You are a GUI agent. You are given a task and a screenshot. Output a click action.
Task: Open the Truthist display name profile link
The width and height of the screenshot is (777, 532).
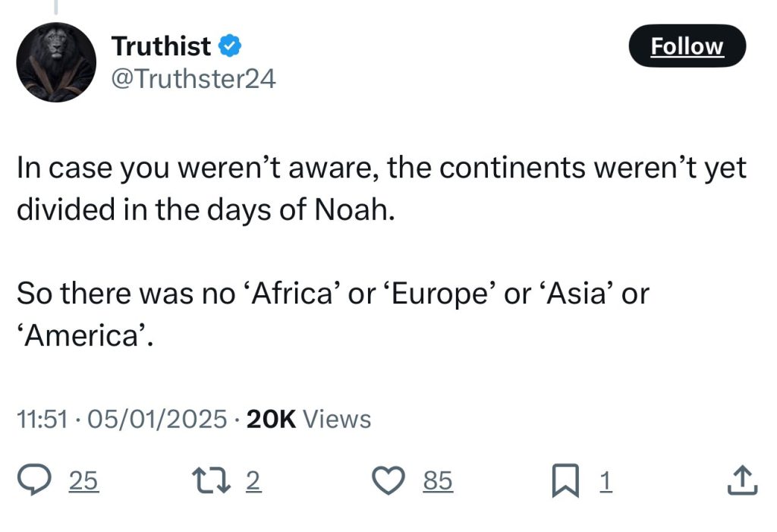tap(161, 46)
